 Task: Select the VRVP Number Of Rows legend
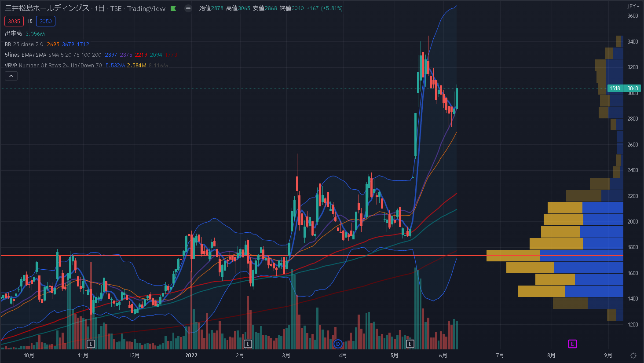click(x=53, y=65)
